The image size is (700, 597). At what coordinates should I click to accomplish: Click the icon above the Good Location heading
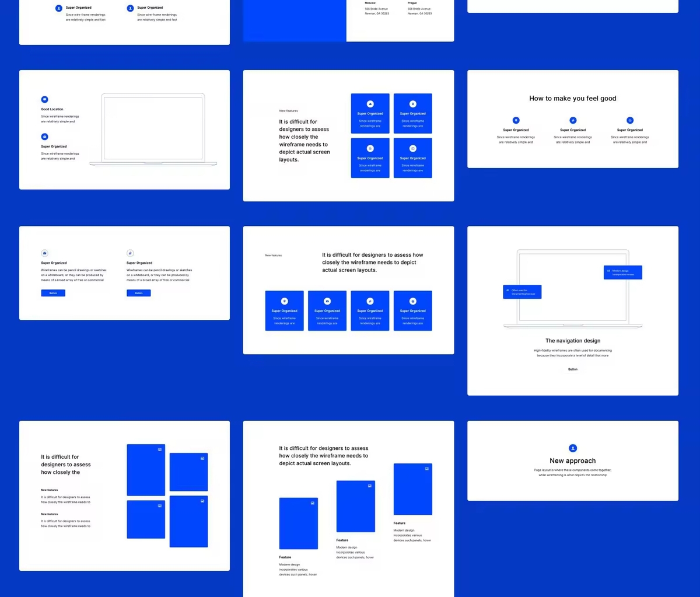coord(44,100)
